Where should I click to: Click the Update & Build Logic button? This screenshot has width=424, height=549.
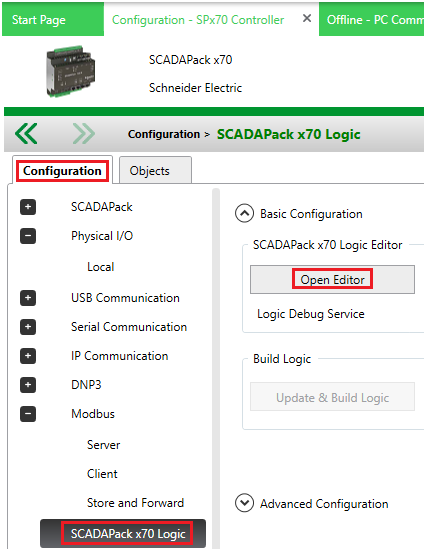tap(332, 397)
